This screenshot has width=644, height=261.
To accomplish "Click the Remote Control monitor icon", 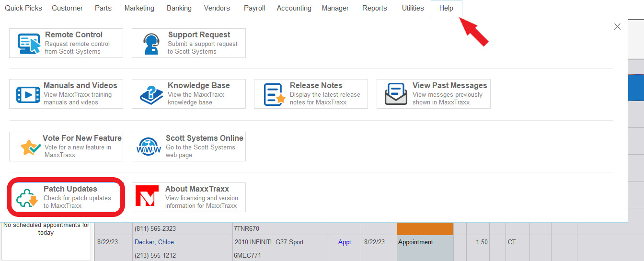I will click(x=29, y=43).
